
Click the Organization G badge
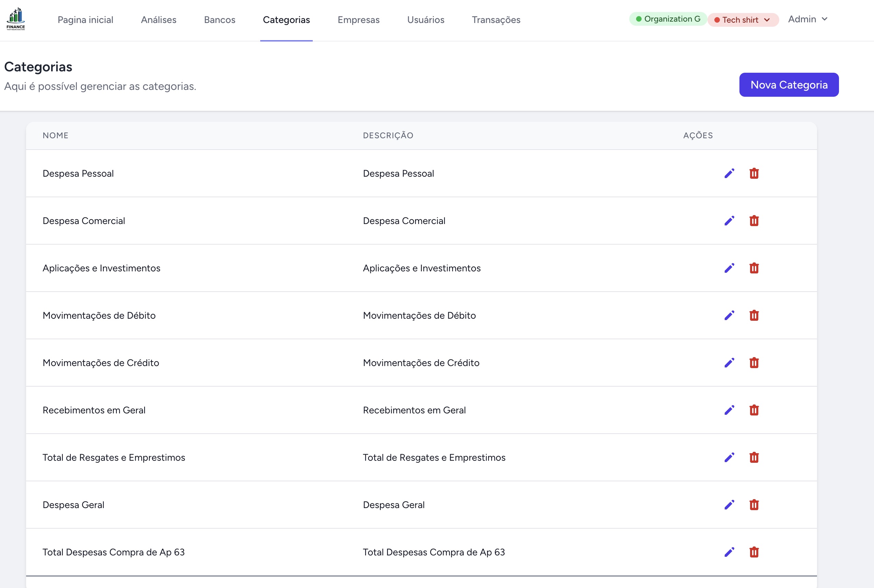click(668, 19)
